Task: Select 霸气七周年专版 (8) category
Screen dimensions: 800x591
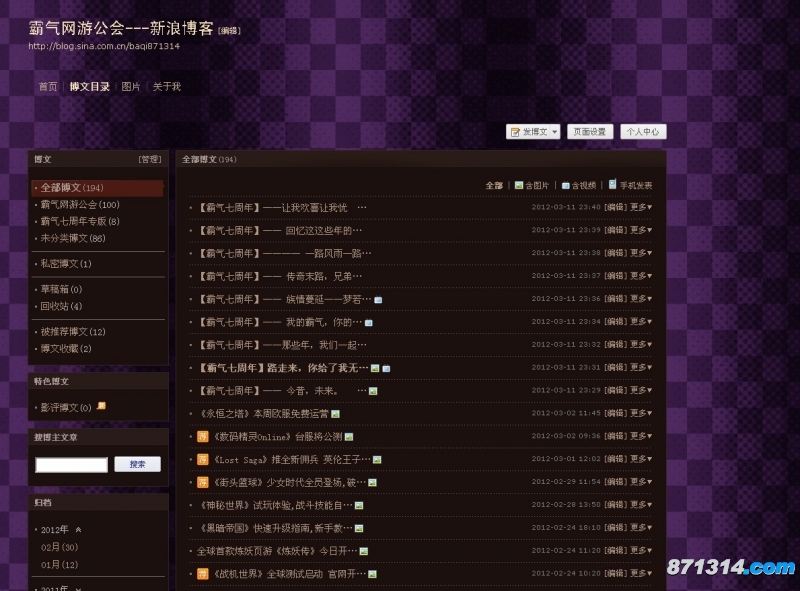Action: point(80,221)
